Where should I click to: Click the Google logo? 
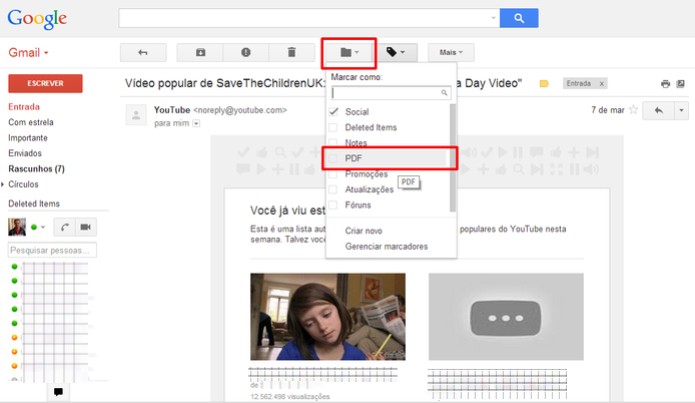click(37, 19)
